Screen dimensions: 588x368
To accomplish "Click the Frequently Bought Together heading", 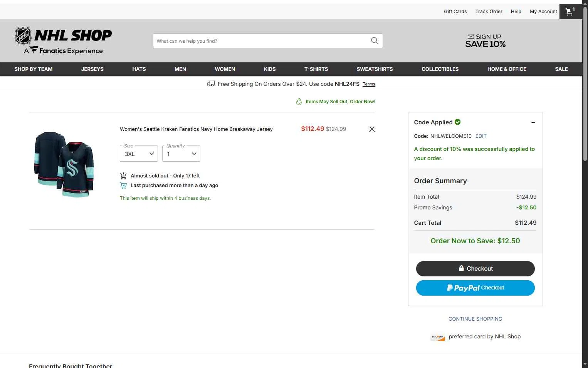I will (x=71, y=365).
